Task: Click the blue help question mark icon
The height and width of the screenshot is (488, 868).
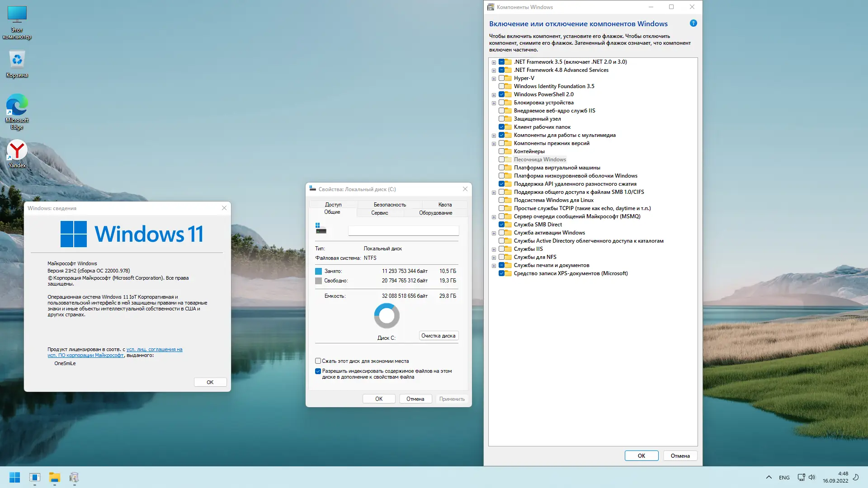Action: (x=693, y=23)
